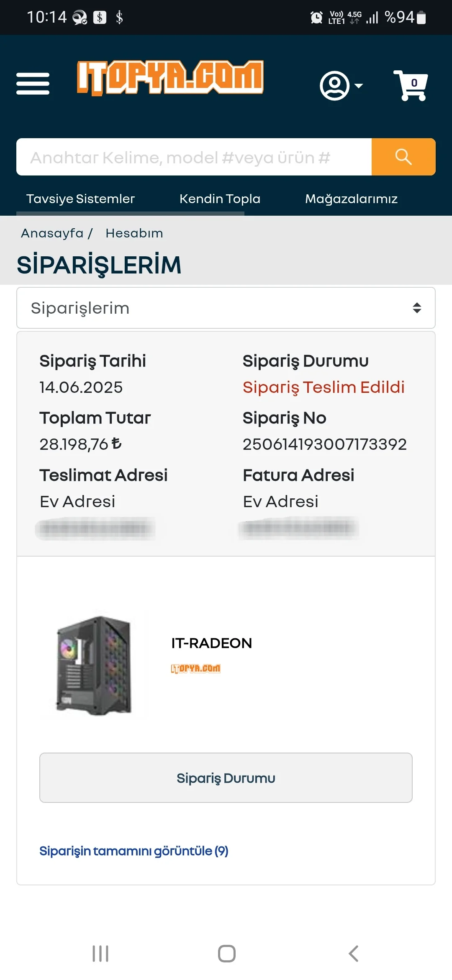
Task: Open the Kendin Topla tab
Action: tap(220, 199)
